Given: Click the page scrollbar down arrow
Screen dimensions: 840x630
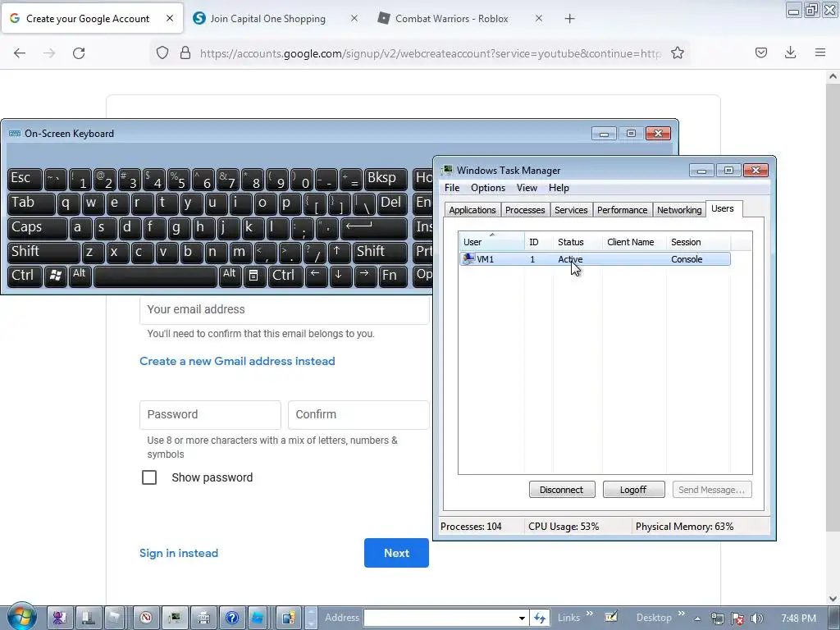Looking at the screenshot, I should (x=833, y=598).
